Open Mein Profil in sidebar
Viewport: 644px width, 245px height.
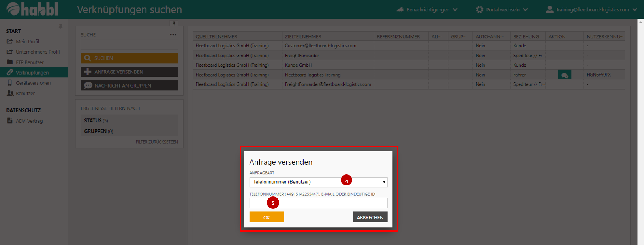[x=27, y=41]
